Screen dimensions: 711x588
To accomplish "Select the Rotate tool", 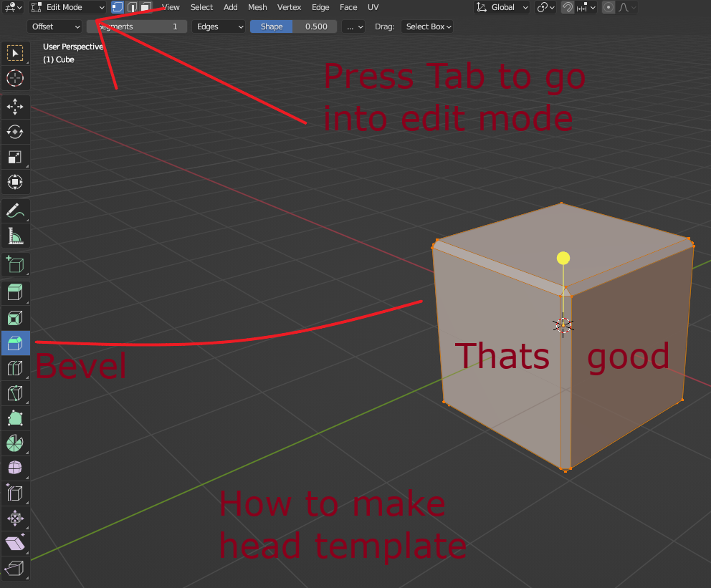I will coord(15,132).
